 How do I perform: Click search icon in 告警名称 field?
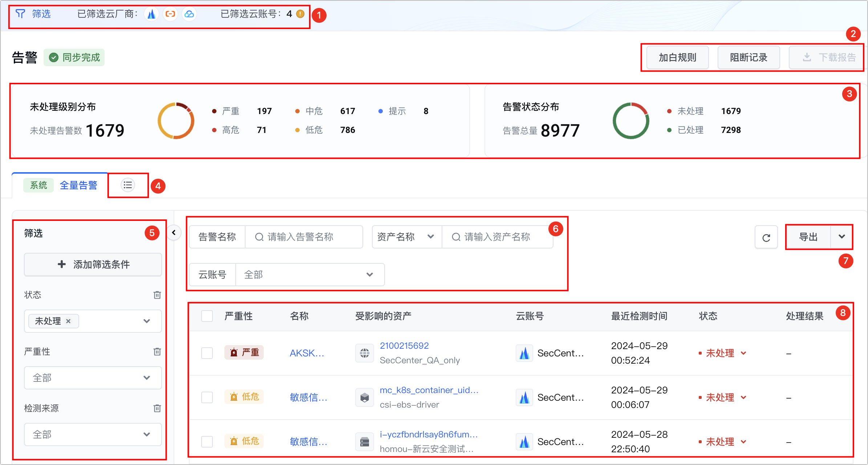pos(259,237)
